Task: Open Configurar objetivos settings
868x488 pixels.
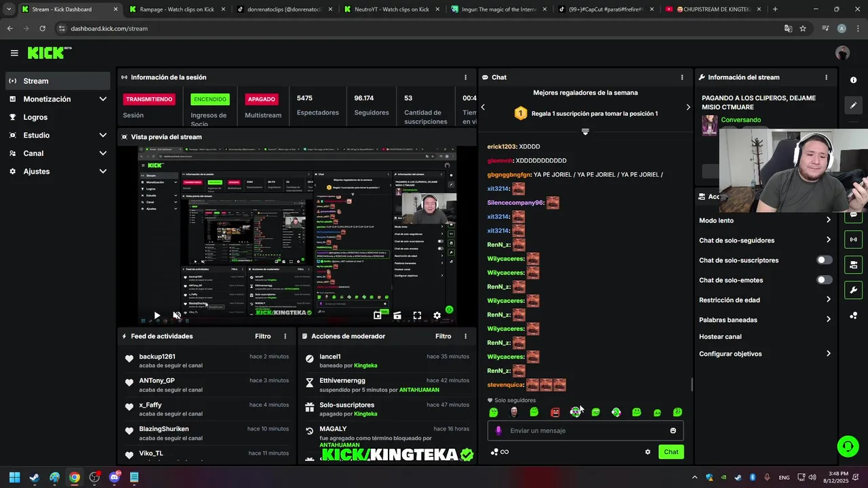Action: 765,354
